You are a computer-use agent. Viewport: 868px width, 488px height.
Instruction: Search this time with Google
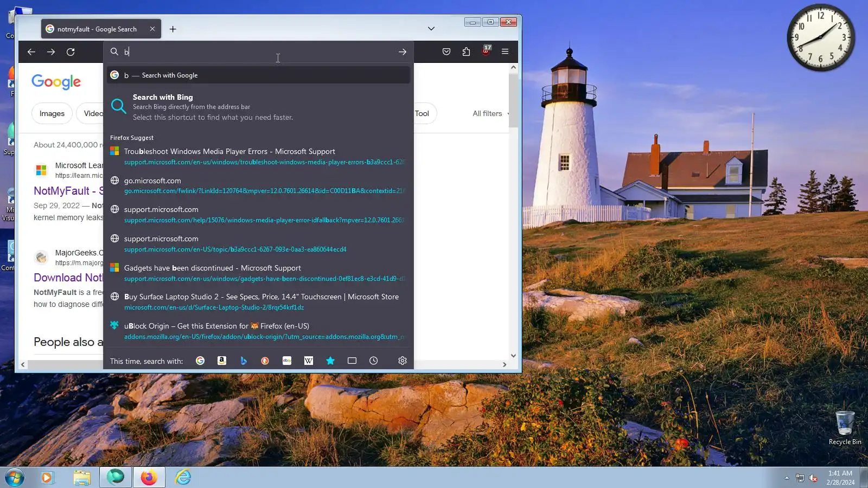click(x=200, y=361)
